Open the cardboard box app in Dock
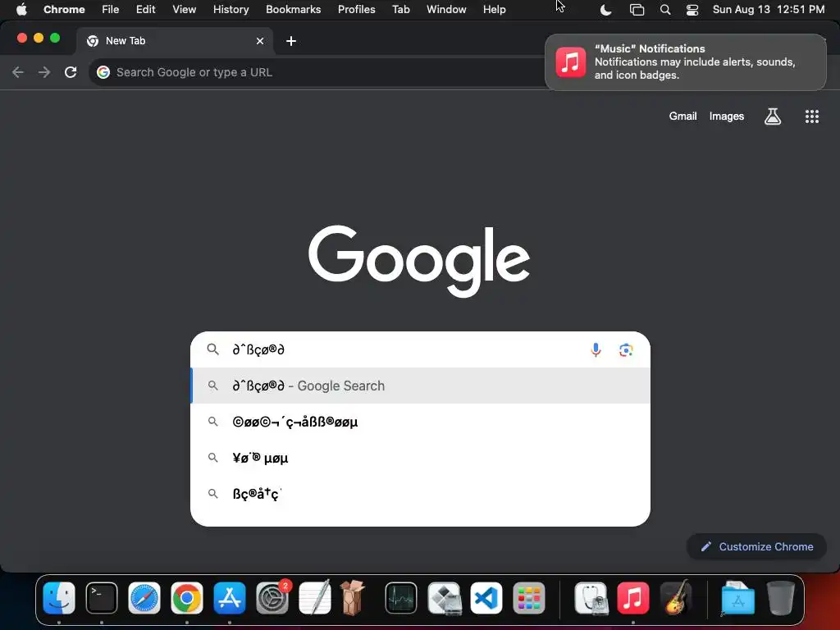 (x=353, y=598)
